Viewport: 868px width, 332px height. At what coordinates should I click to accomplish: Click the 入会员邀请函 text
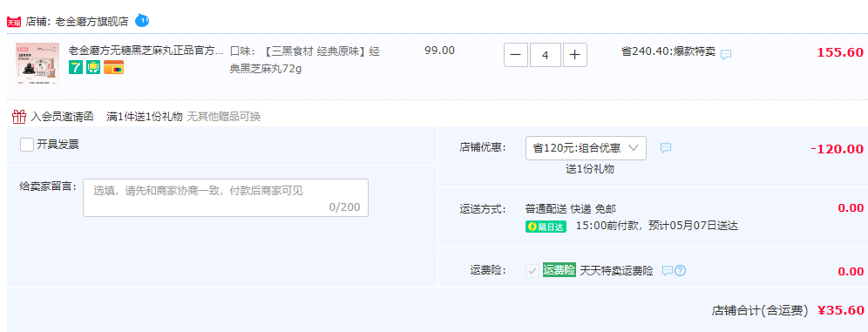pyautogui.click(x=63, y=117)
